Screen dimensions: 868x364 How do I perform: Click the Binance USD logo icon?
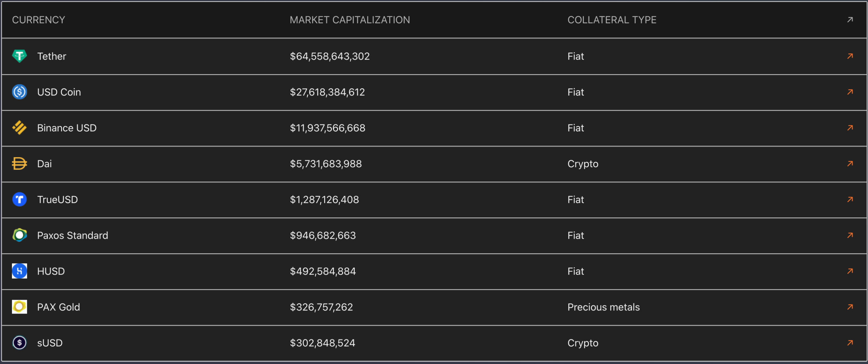pyautogui.click(x=19, y=128)
